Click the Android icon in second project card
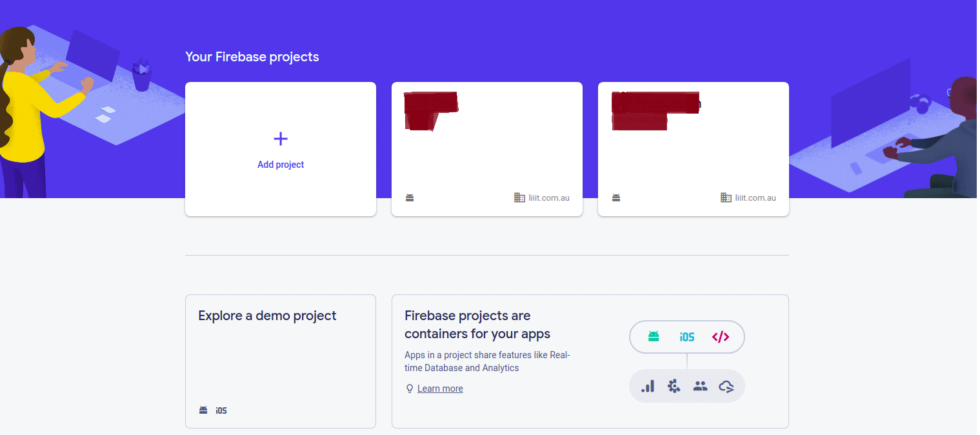 (x=616, y=197)
